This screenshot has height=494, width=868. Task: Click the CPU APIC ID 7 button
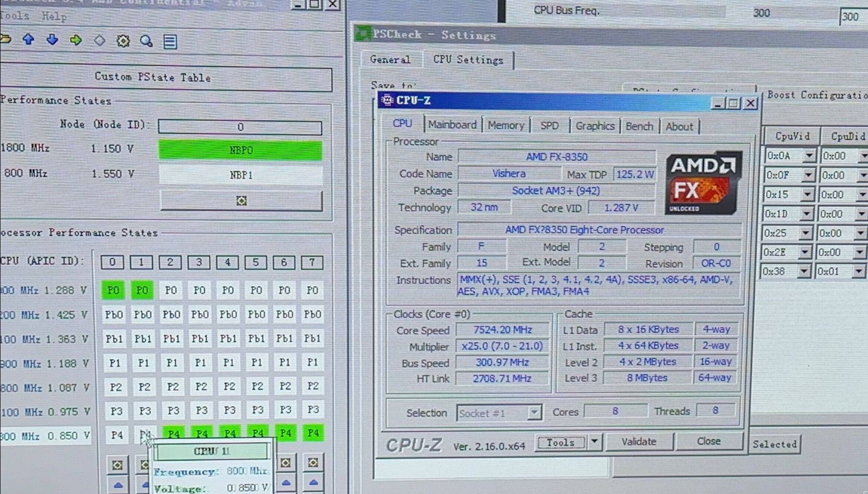[x=312, y=262]
